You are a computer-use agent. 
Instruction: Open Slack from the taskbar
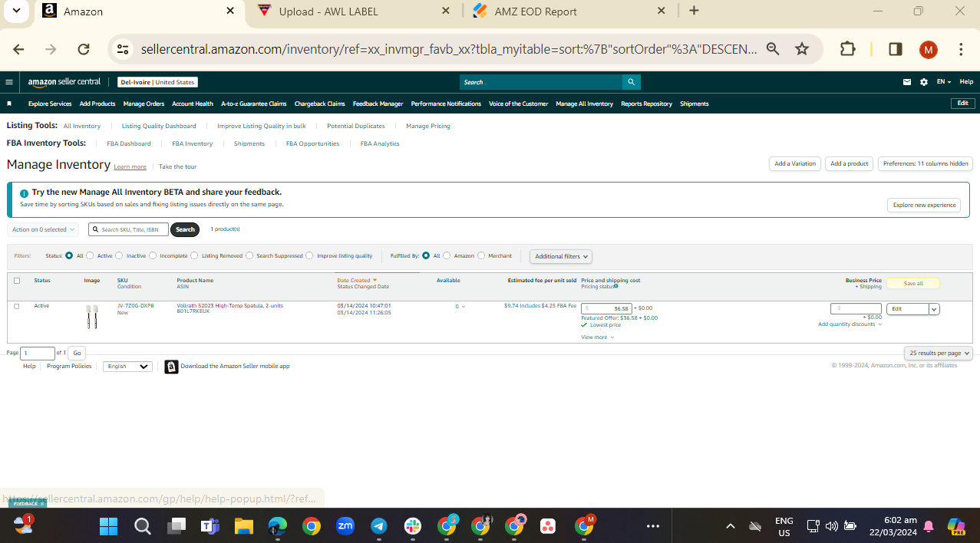point(413,526)
